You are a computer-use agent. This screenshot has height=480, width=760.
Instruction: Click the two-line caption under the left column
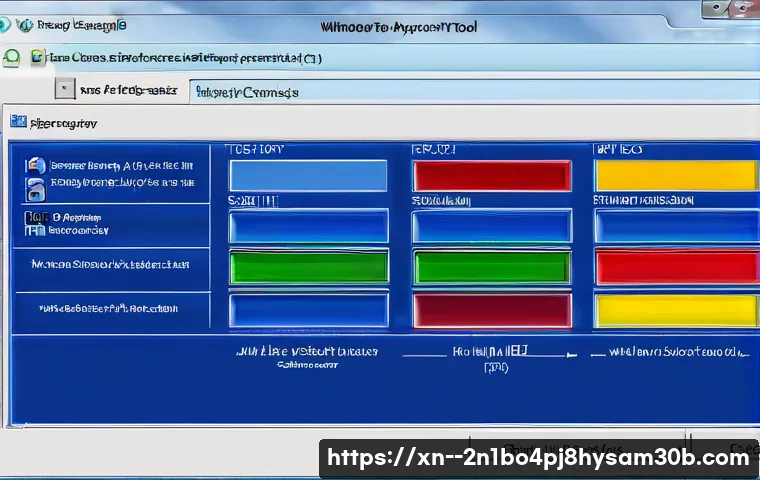(307, 357)
